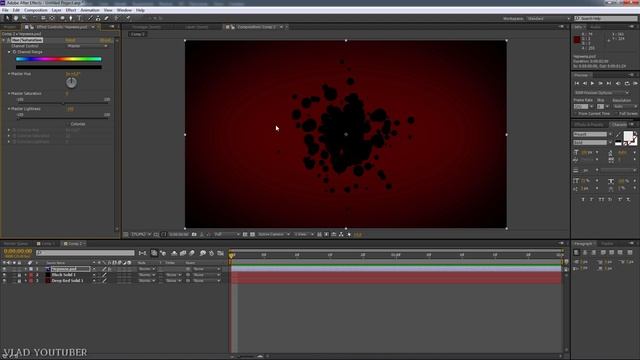Click the timeline layer search field
This screenshot has height=360, width=640.
pos(85,253)
